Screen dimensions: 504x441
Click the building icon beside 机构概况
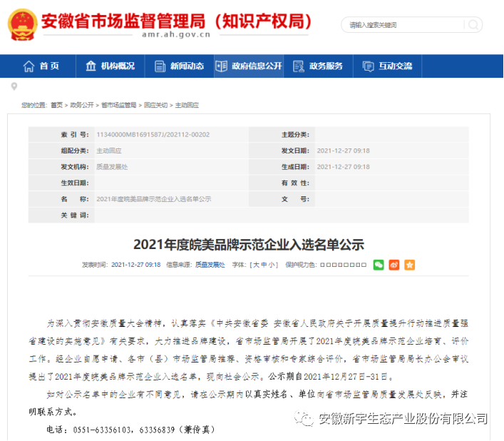click(x=91, y=66)
